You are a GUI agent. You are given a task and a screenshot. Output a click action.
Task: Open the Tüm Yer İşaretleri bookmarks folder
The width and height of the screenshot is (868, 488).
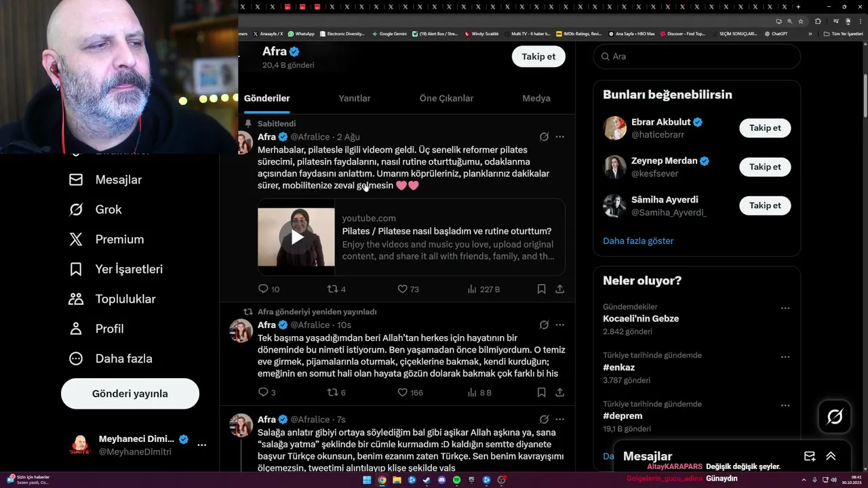coord(843,33)
